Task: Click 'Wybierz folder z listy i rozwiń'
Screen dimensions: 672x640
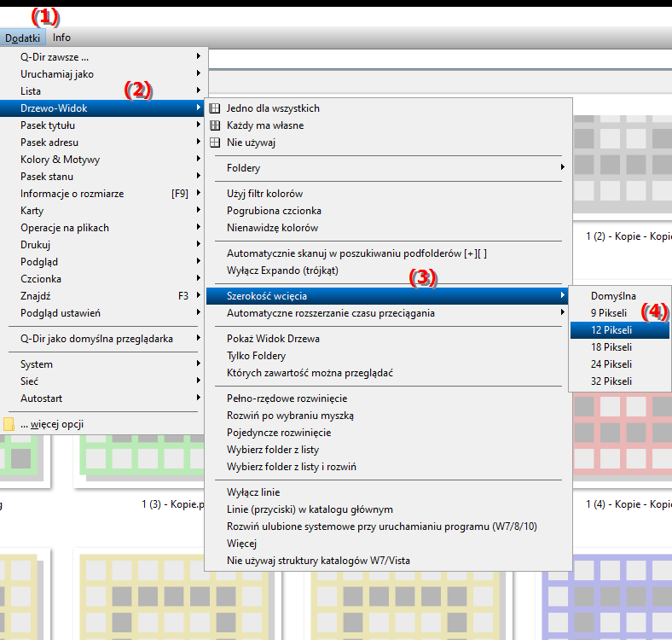Action: click(x=388, y=467)
